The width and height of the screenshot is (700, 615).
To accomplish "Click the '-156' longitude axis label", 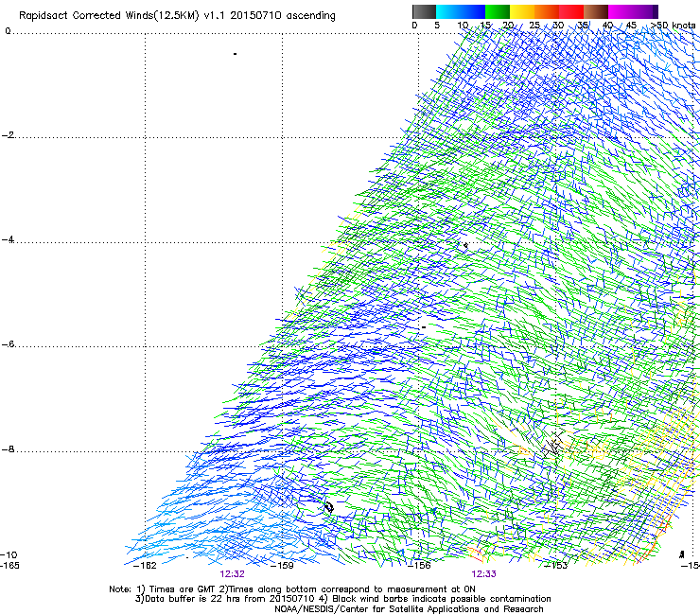I will pos(419,566).
